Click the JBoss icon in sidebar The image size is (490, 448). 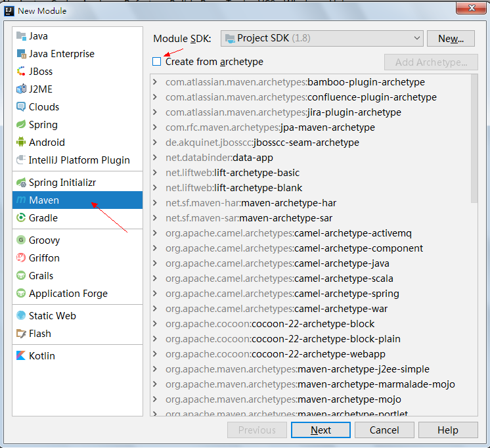tap(21, 72)
